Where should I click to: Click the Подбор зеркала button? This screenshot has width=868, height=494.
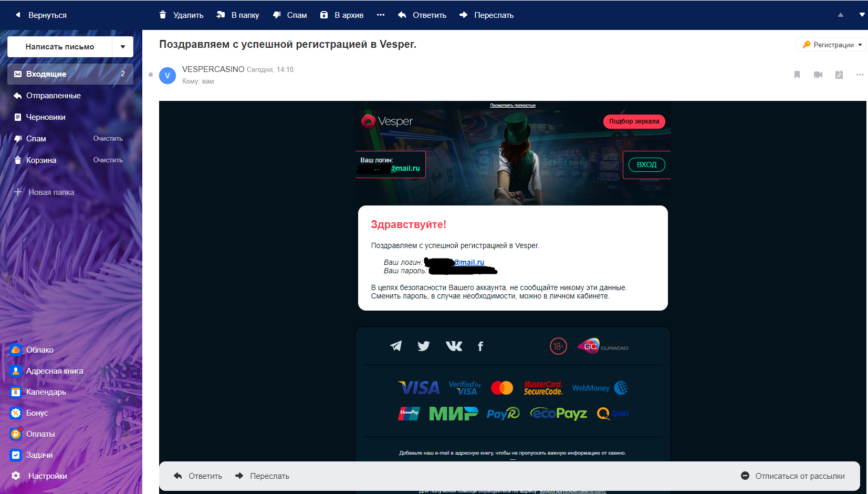(634, 121)
